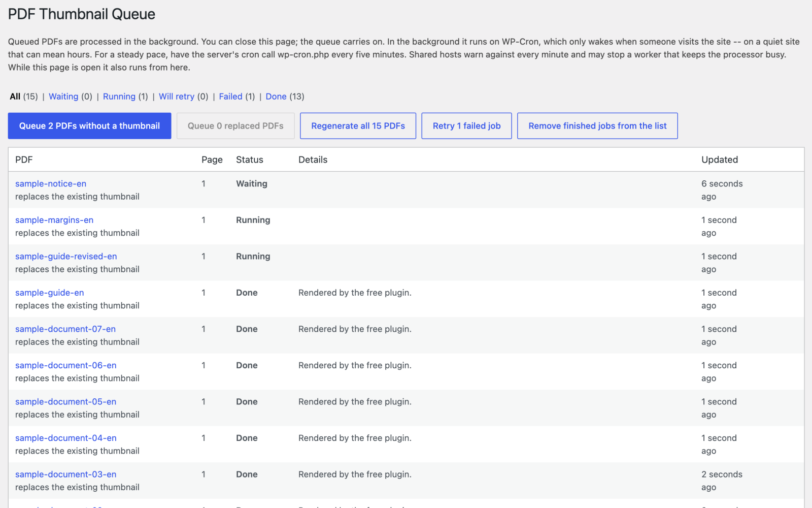The width and height of the screenshot is (812, 508).
Task: Click details text in sample-document-04-en row
Action: tap(355, 438)
